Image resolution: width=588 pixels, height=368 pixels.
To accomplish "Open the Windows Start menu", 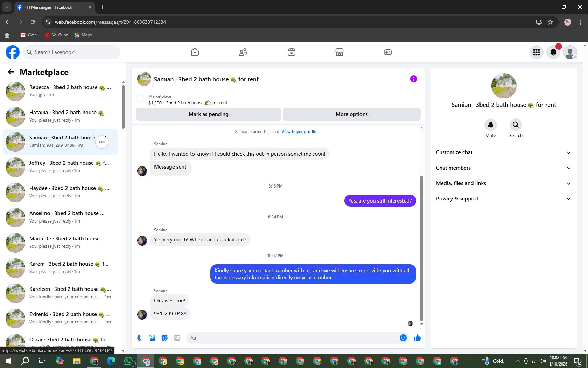I will click(8, 361).
